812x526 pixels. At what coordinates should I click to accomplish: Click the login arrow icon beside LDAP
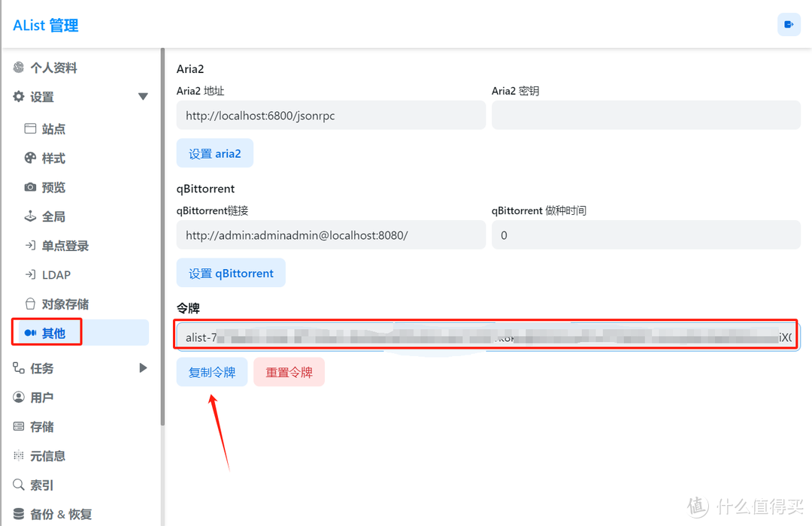pos(31,274)
